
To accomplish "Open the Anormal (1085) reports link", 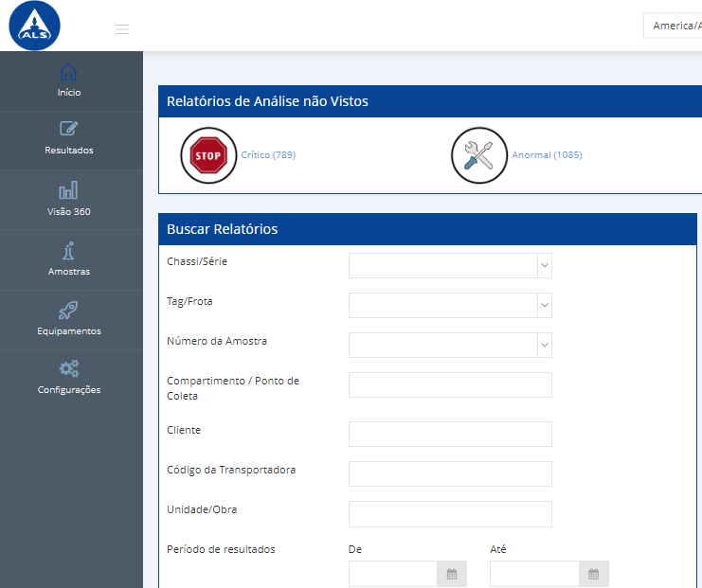I will (x=547, y=155).
